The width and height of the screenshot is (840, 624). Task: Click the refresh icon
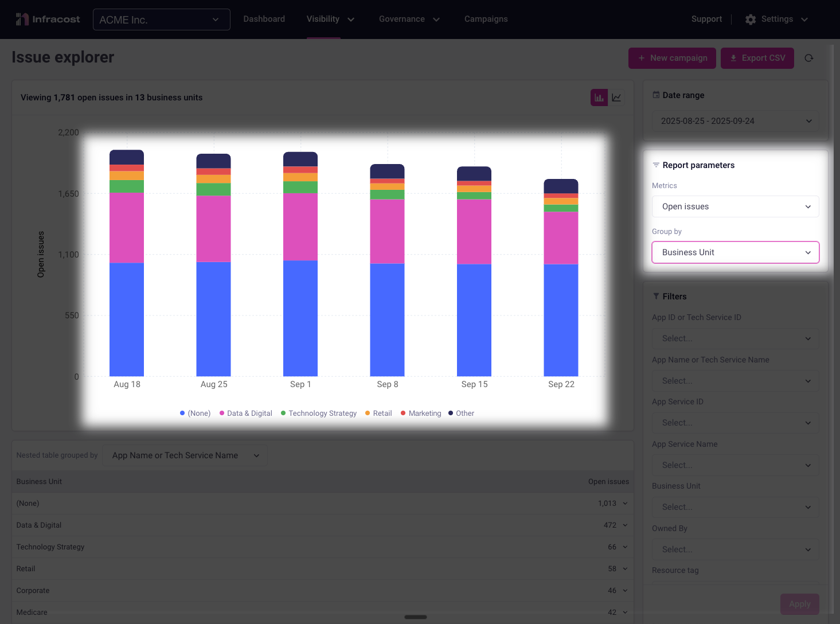point(809,58)
